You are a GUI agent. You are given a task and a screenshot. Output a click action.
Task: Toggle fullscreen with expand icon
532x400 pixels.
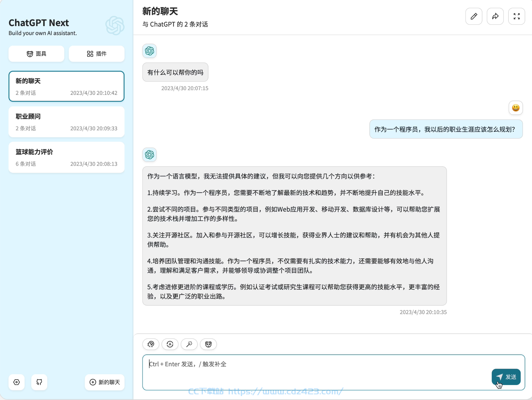coord(517,16)
